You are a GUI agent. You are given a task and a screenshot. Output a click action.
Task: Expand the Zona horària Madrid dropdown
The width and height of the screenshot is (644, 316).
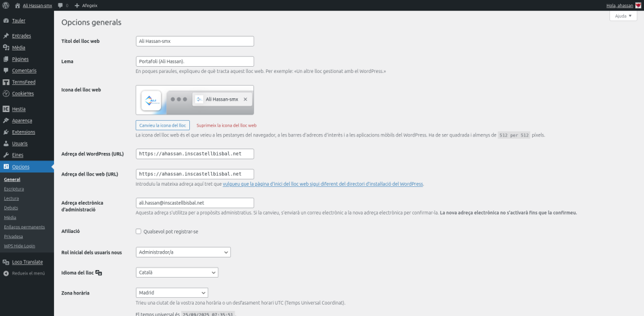[x=172, y=293]
